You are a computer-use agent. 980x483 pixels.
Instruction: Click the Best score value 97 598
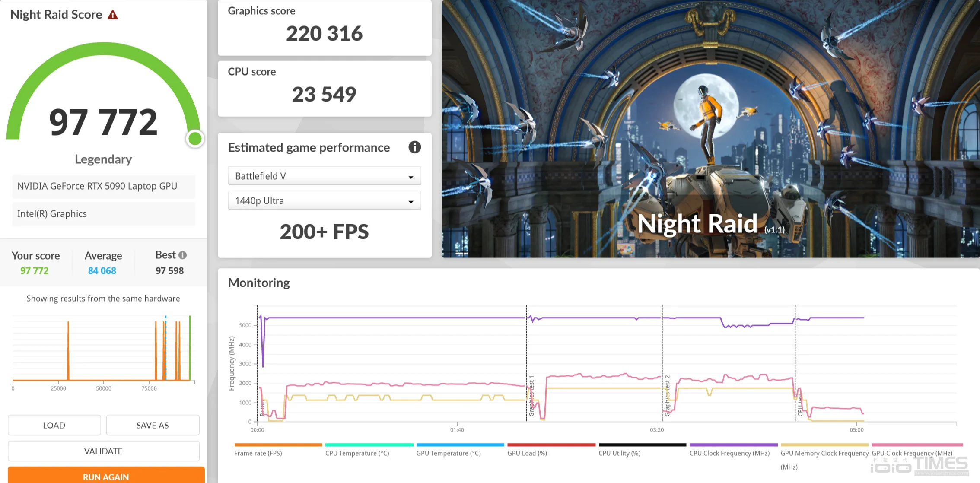tap(170, 271)
